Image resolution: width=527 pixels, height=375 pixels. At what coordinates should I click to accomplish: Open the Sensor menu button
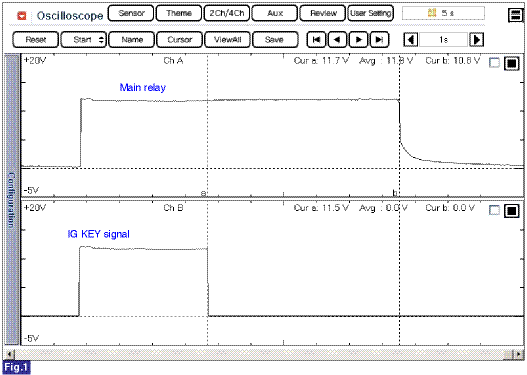click(131, 13)
